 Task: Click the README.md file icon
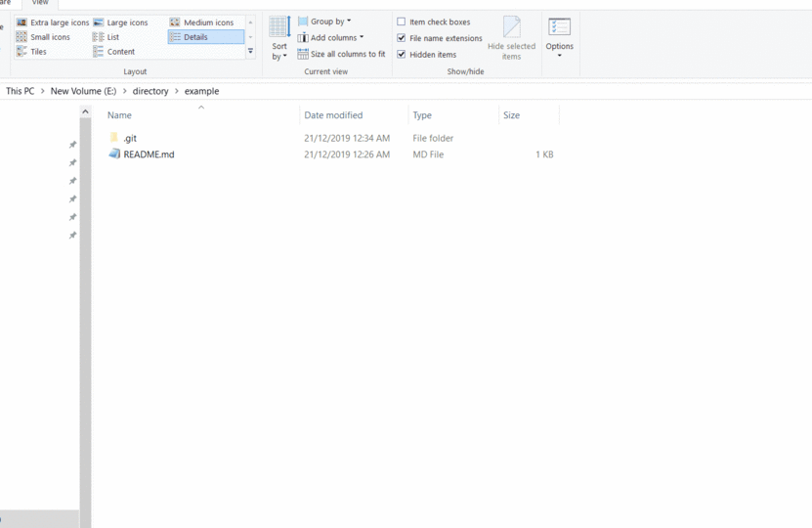114,154
